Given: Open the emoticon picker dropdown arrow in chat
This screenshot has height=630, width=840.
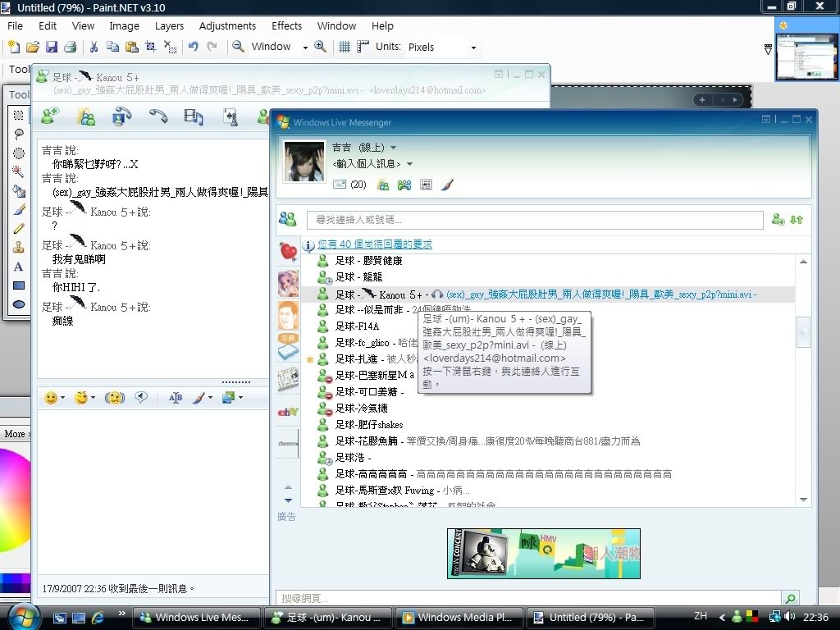Looking at the screenshot, I should [62, 398].
